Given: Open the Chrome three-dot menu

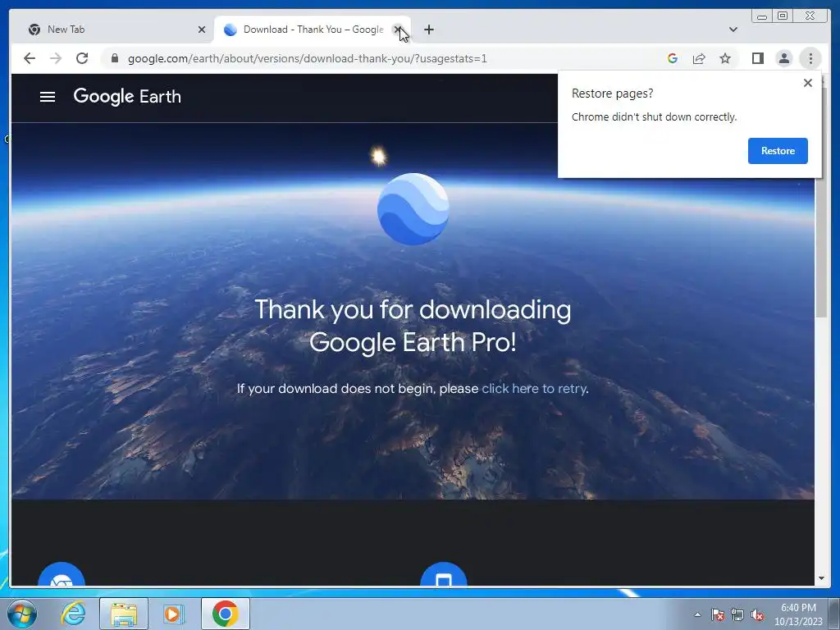Looking at the screenshot, I should [x=810, y=58].
